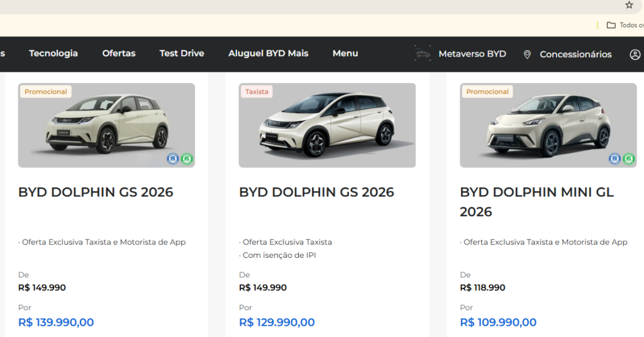The image size is (644, 337).
Task: Click the Concessionários location pin icon
Action: coord(528,54)
